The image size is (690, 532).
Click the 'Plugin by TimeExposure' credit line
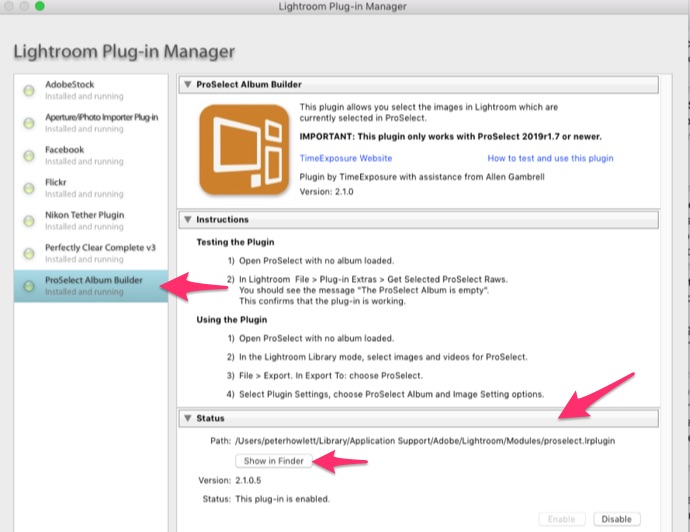(422, 177)
